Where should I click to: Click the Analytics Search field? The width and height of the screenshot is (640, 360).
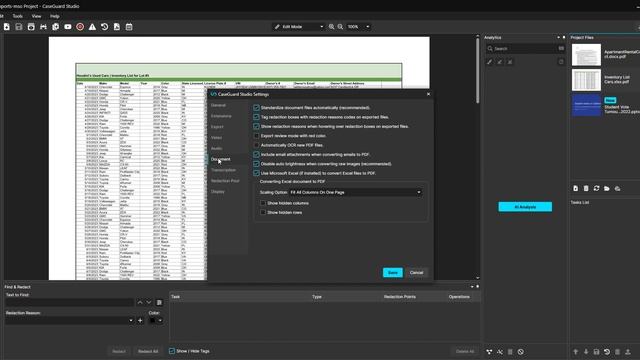(x=525, y=49)
